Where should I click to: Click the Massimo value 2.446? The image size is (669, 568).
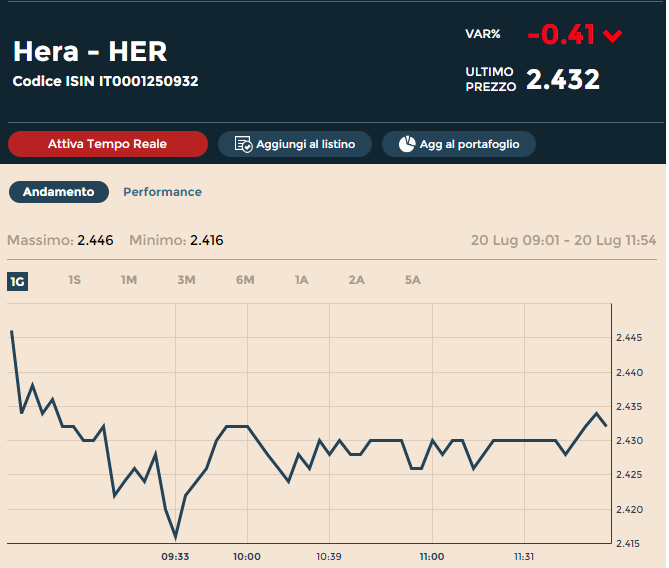point(95,240)
